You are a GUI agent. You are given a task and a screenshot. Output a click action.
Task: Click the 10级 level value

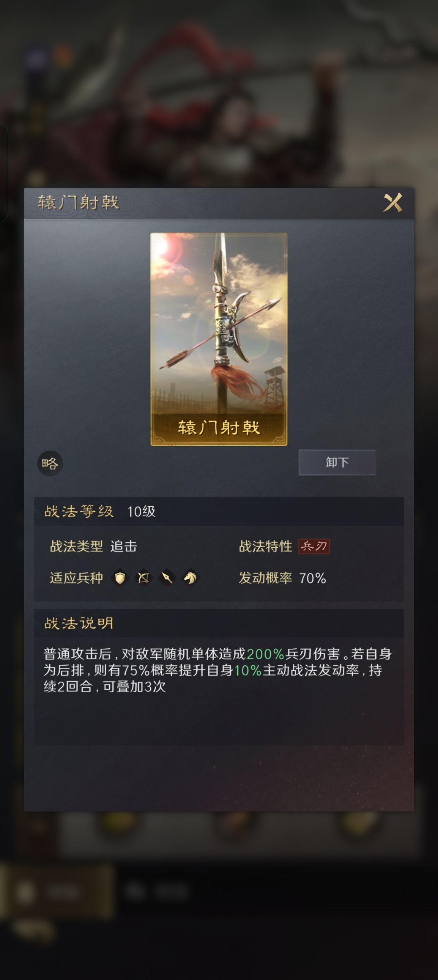pyautogui.click(x=142, y=512)
